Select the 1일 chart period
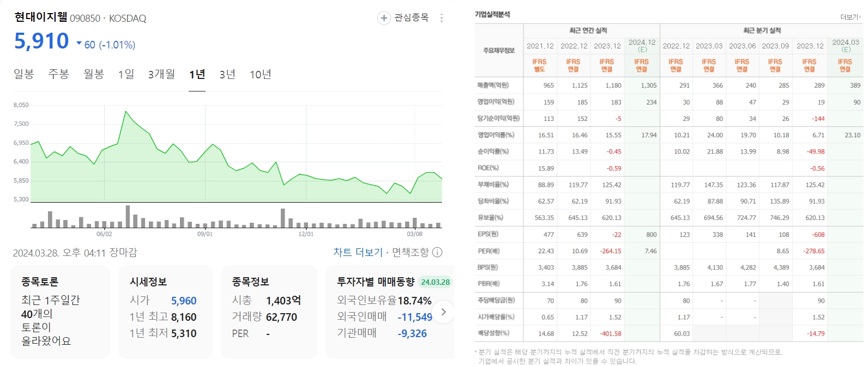 coord(126,74)
